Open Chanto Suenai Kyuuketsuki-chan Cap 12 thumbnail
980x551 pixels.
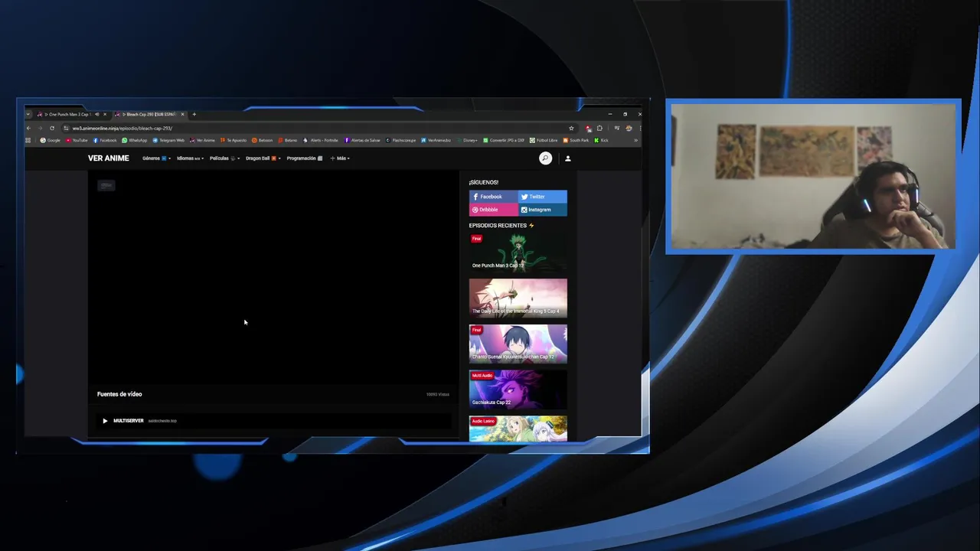click(518, 344)
